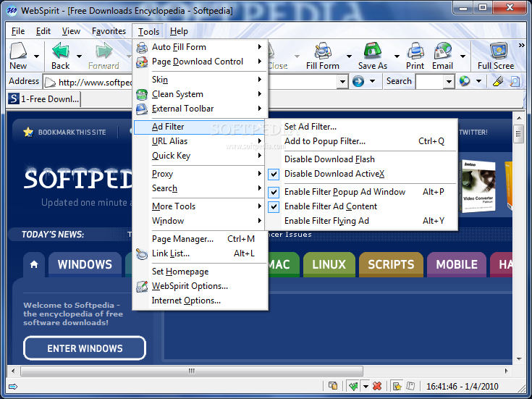This screenshot has height=399, width=532.
Task: Click the blue Go arrow next to address
Action: click(358, 81)
